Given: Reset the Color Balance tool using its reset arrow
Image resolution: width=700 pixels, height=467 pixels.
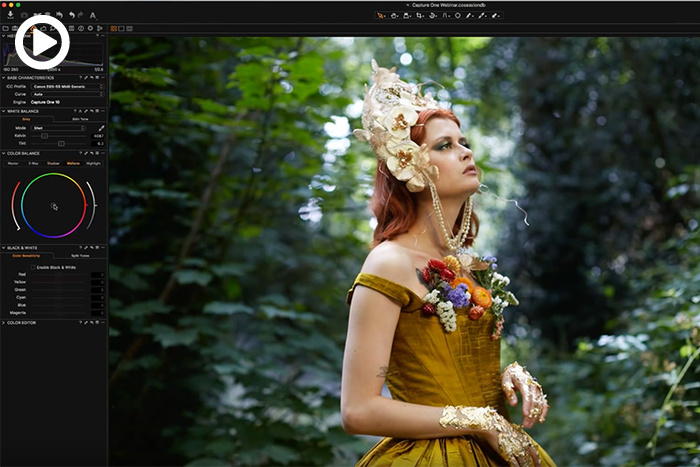Looking at the screenshot, I should click(x=92, y=153).
